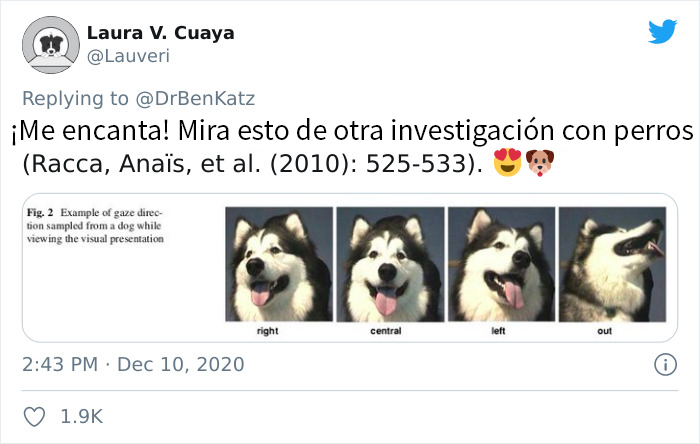Open the @DrBenKatz mention link
The height and width of the screenshot is (444, 700).
tap(195, 98)
